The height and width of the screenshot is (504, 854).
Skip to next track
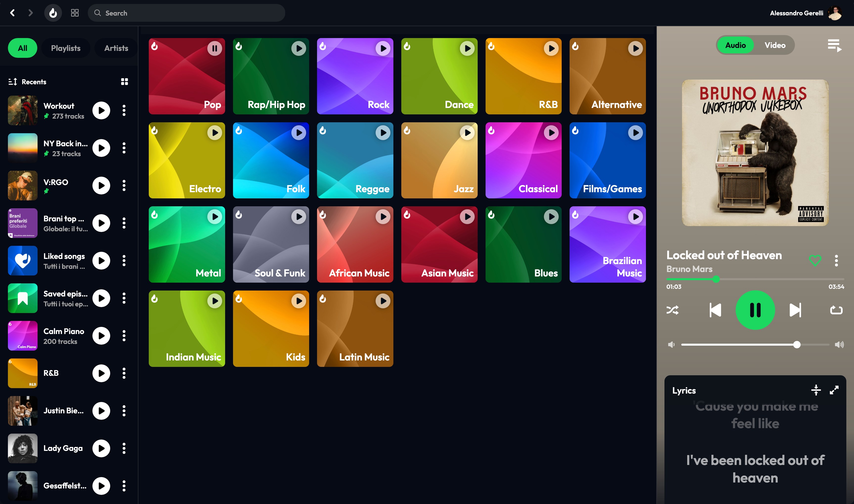pyautogui.click(x=795, y=310)
